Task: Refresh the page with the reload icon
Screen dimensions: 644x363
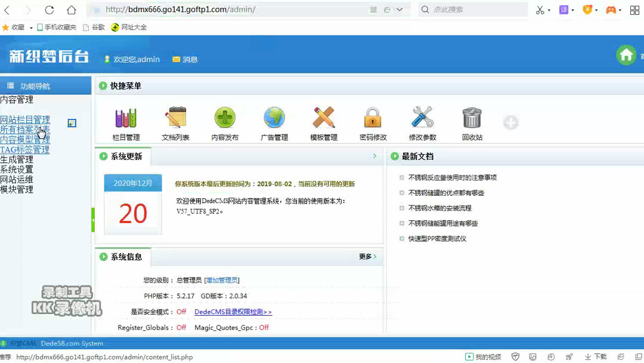Action: pyautogui.click(x=49, y=10)
